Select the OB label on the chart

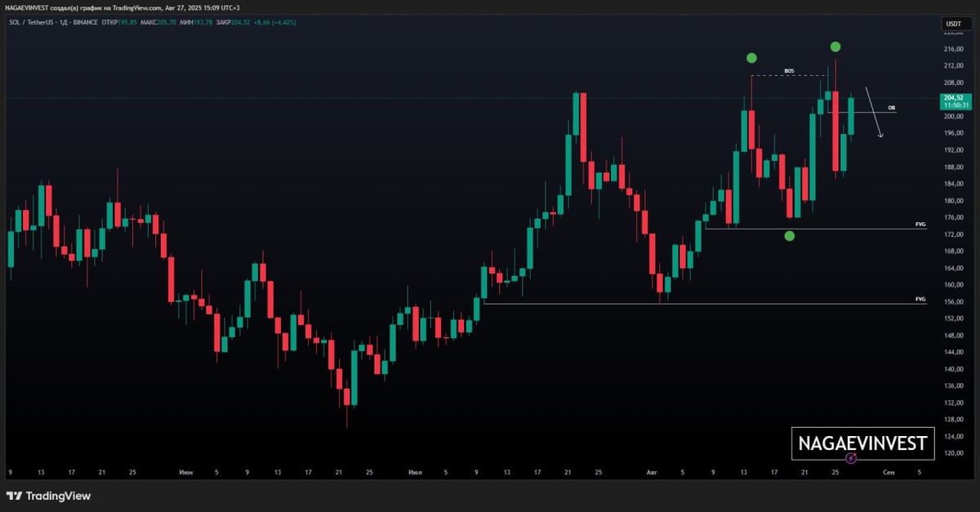coord(891,108)
